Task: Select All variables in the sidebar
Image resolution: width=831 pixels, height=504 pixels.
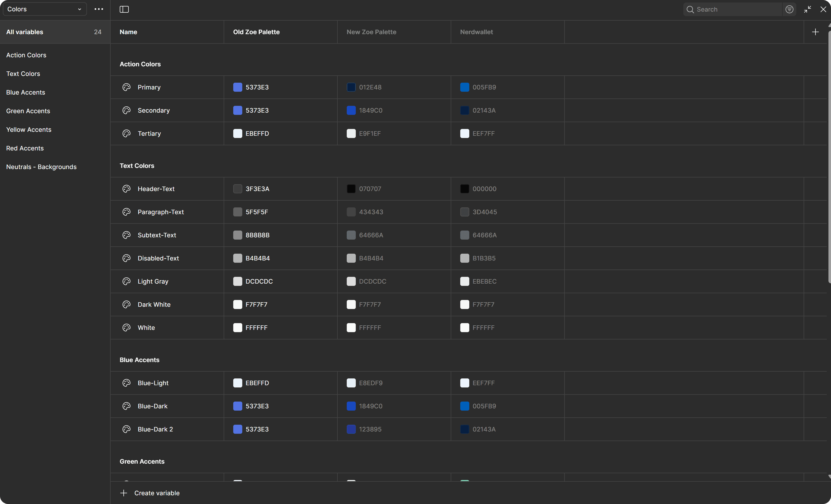Action: tap(25, 32)
